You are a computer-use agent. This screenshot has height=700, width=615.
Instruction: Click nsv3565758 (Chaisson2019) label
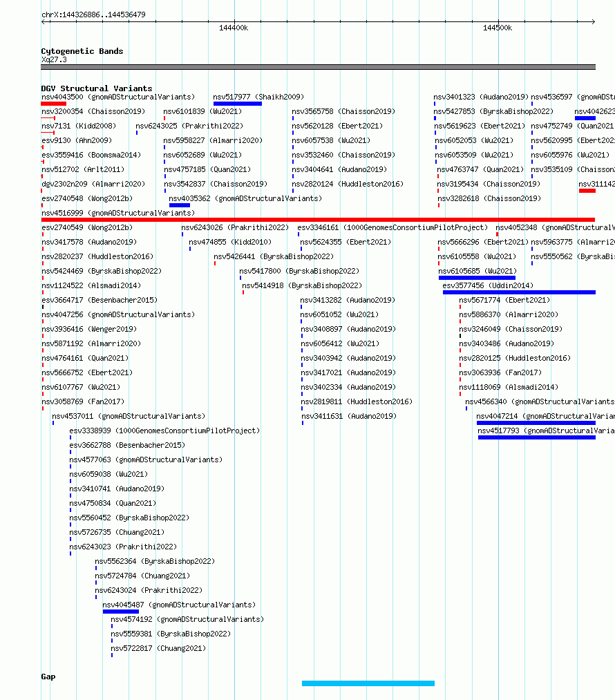[343, 111]
